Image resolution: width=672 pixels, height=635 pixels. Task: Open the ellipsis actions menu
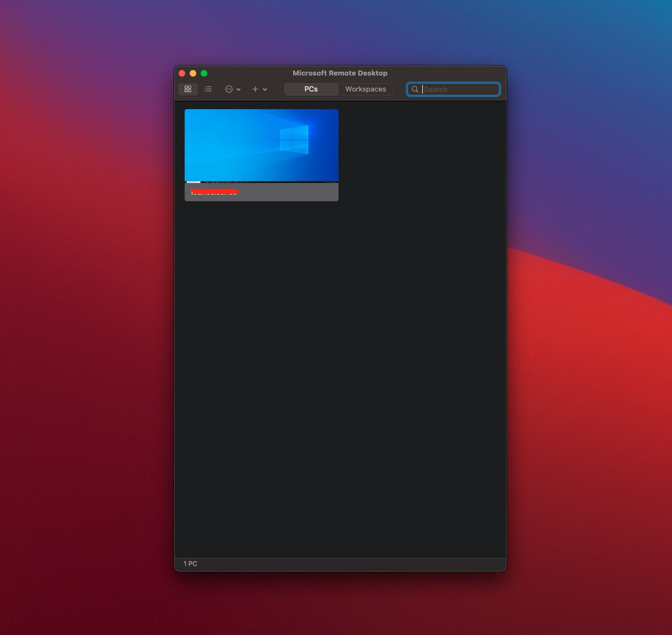tap(233, 89)
